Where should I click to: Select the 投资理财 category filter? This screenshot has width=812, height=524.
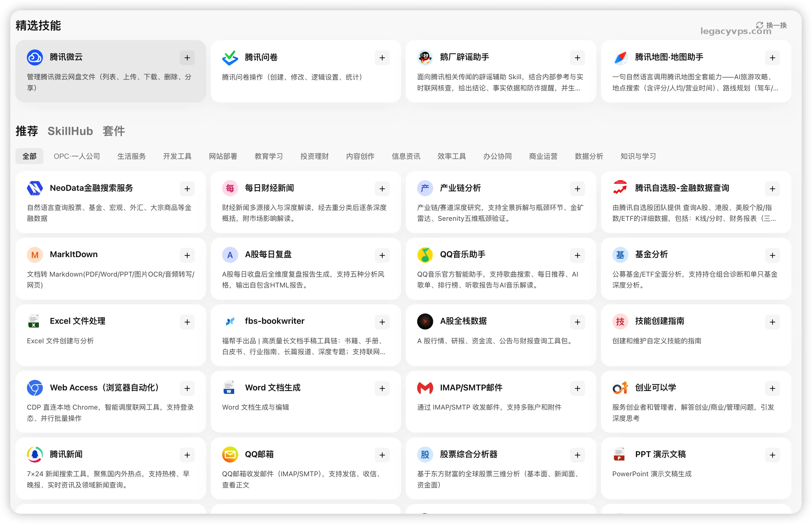pos(314,156)
